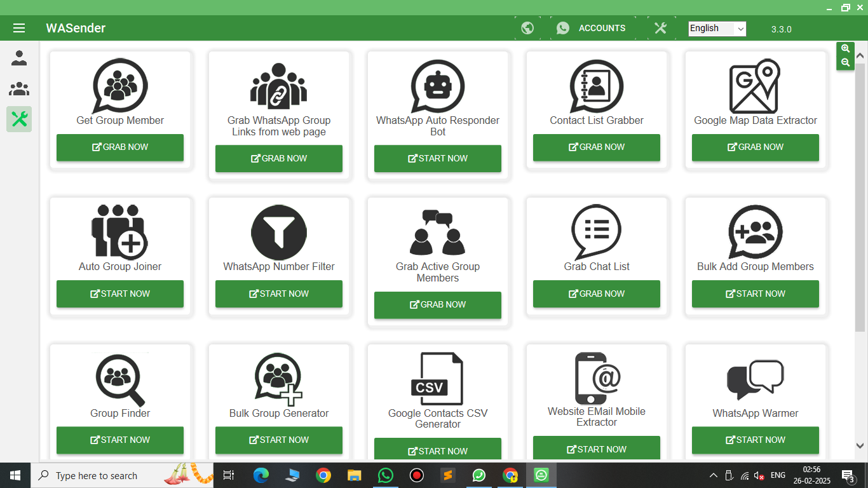The image size is (868, 488).
Task: Click the WhatsApp Warmer chat bubbles icon
Action: click(756, 379)
